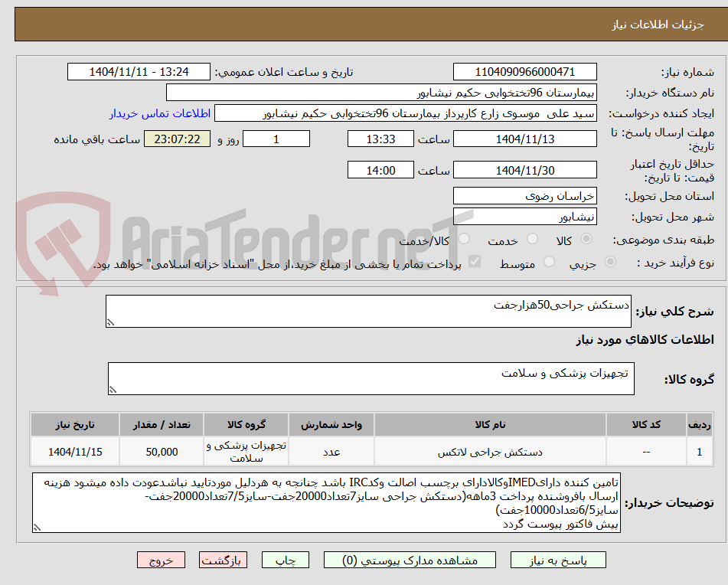Click the remaining days field showing 1

(276, 139)
